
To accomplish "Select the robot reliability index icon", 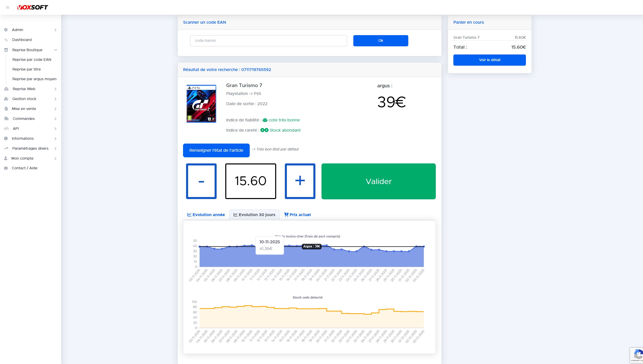I will 265,120.
